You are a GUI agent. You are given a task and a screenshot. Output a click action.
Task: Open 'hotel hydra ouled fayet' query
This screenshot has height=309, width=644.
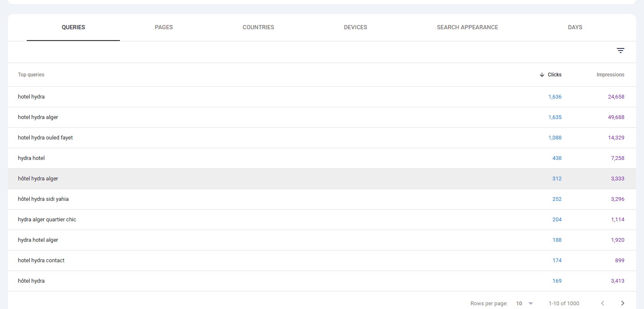pos(322,138)
